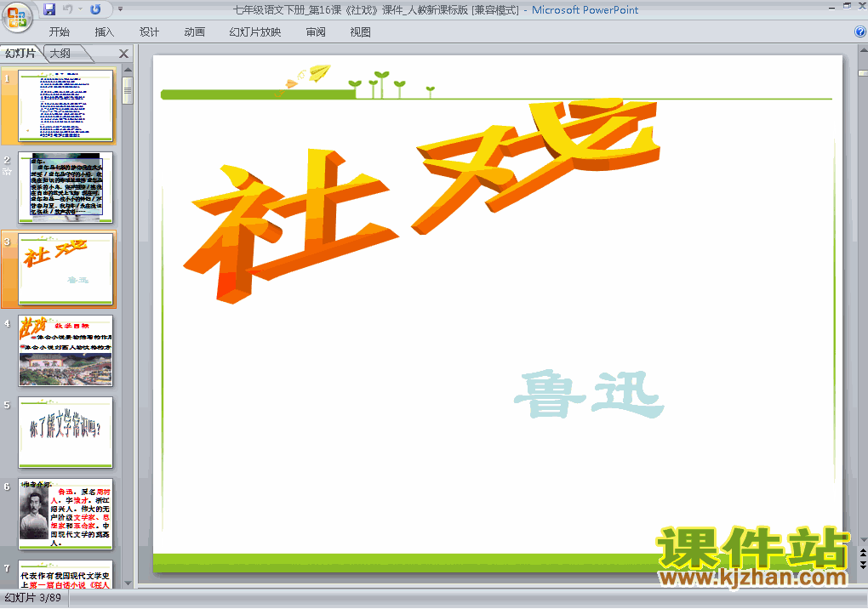Screen dimensions: 868x609
Task: Minimize the PowerPoint window
Action: pos(831,8)
